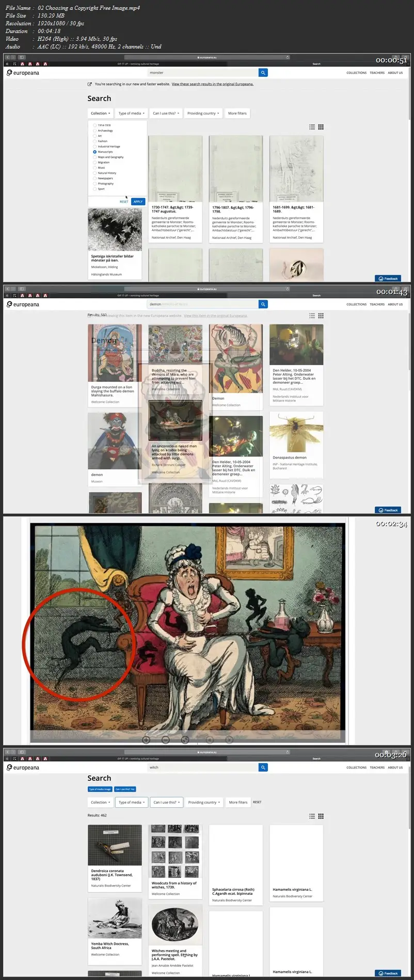
Task: Click the europeana logo on the demon search page
Action: (23, 304)
